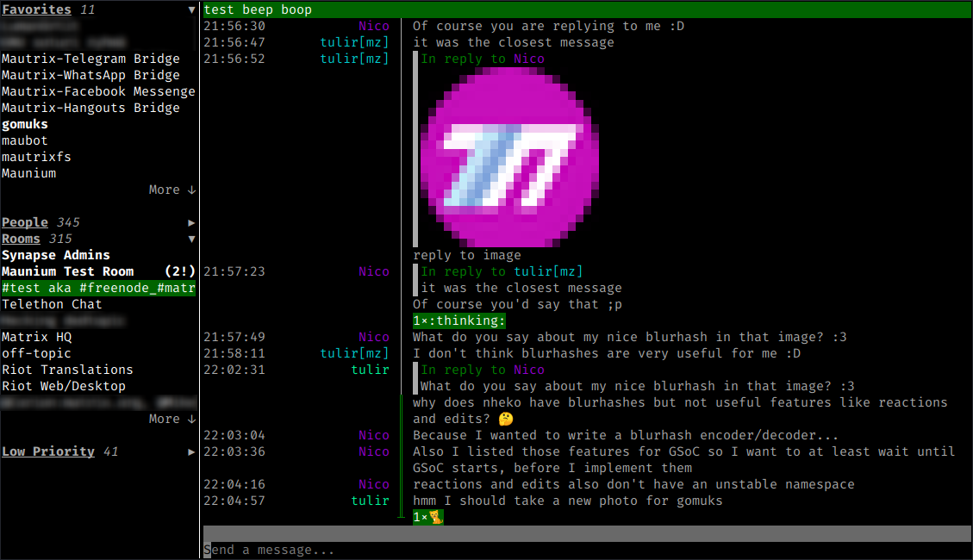973x560 pixels.
Task: Open Riot Translations room
Action: (67, 370)
